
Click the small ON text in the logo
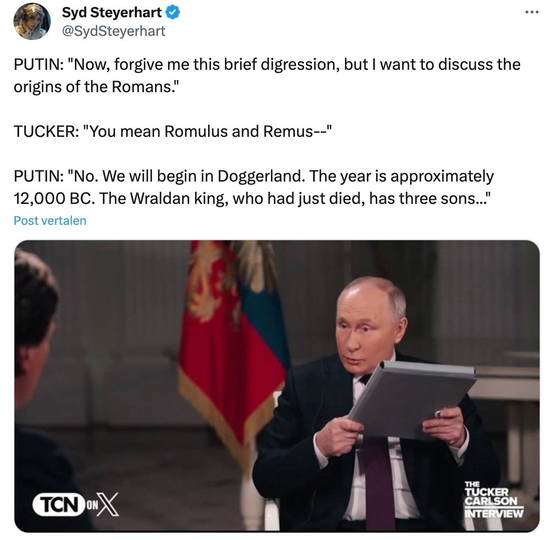tap(92, 505)
